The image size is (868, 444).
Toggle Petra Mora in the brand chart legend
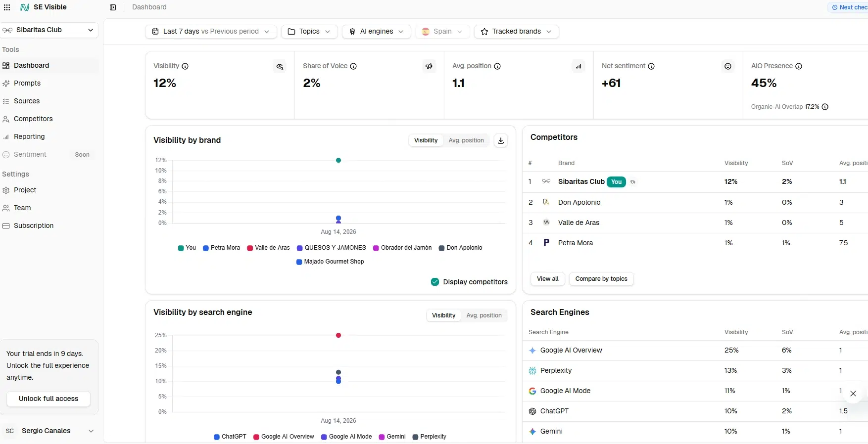click(221, 248)
